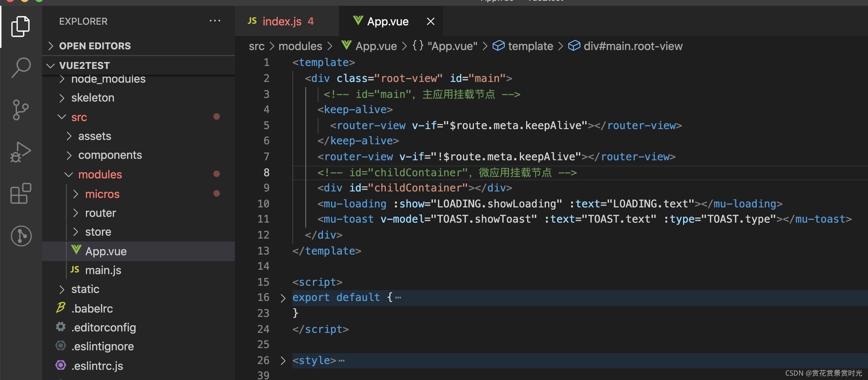Click line number 1 in the gutter
Viewport: 868px width, 380px height.
[266, 62]
